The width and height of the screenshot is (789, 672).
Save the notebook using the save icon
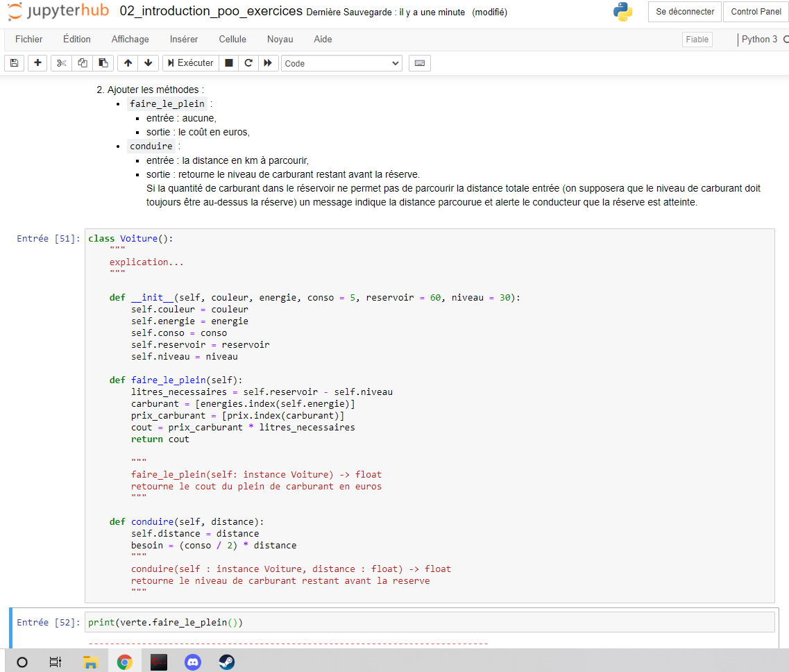click(14, 62)
